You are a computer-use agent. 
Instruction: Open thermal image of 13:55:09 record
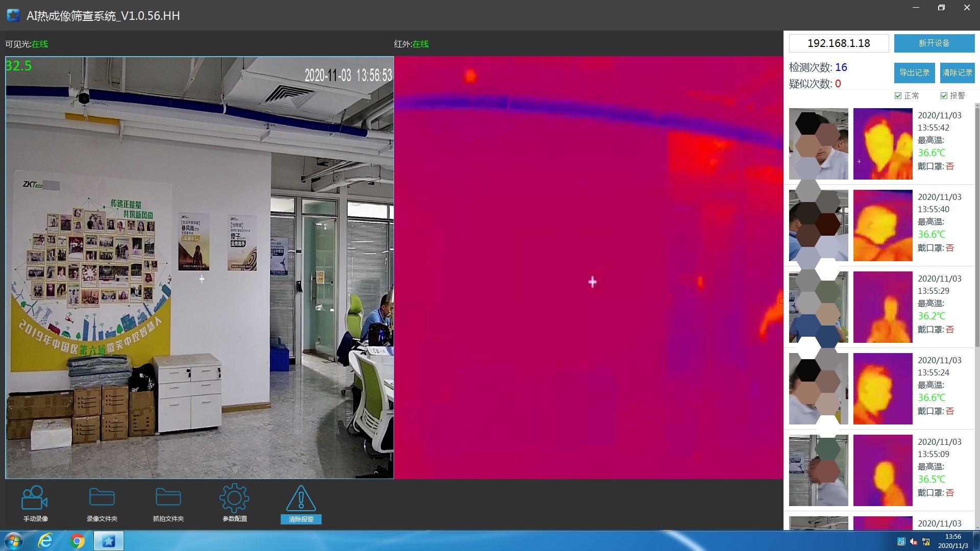(883, 470)
